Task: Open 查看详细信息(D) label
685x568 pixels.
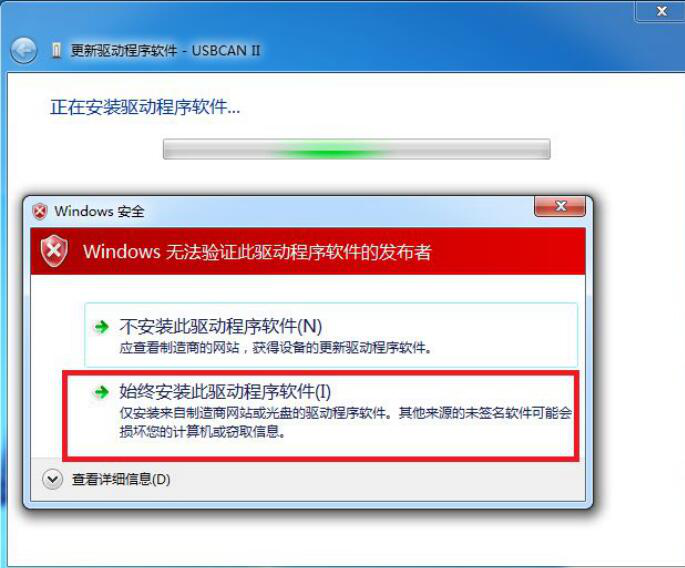Action: pos(121,479)
